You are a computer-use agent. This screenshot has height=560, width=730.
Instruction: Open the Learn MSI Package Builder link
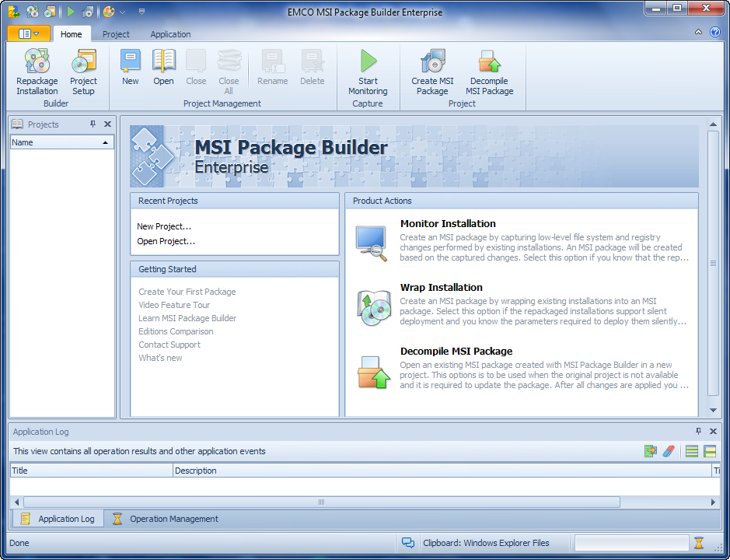pos(187,318)
